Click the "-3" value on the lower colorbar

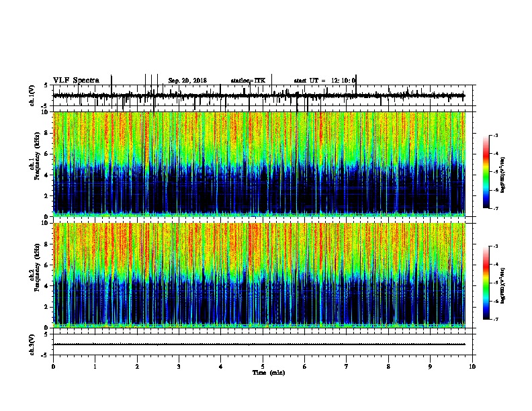[x=495, y=246]
